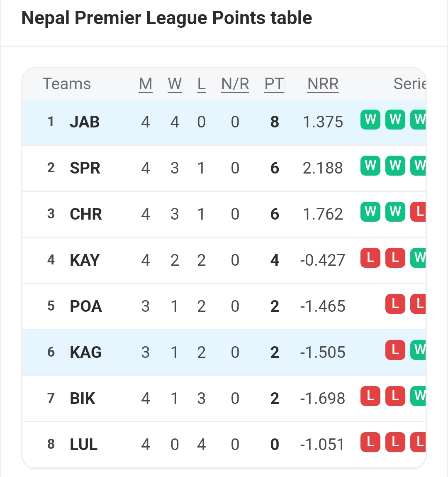Image resolution: width=448 pixels, height=477 pixels.
Task: Click first red L badge in KAY row
Action: [370, 258]
